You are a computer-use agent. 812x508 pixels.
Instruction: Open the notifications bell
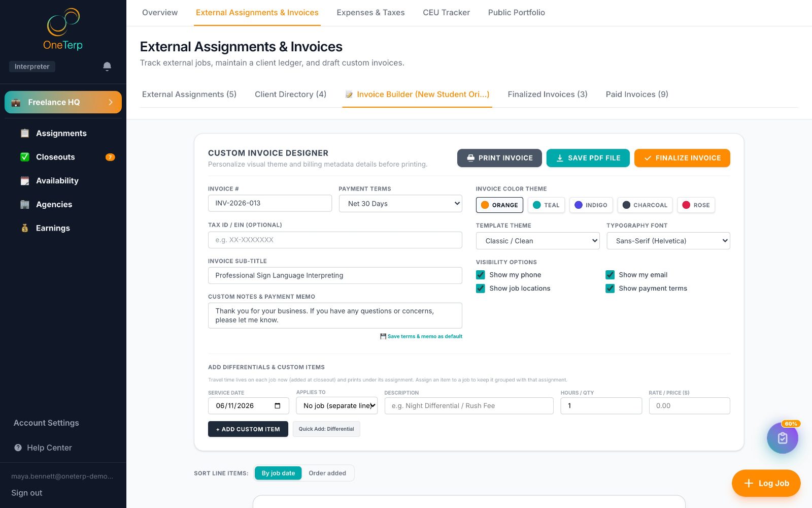click(107, 67)
